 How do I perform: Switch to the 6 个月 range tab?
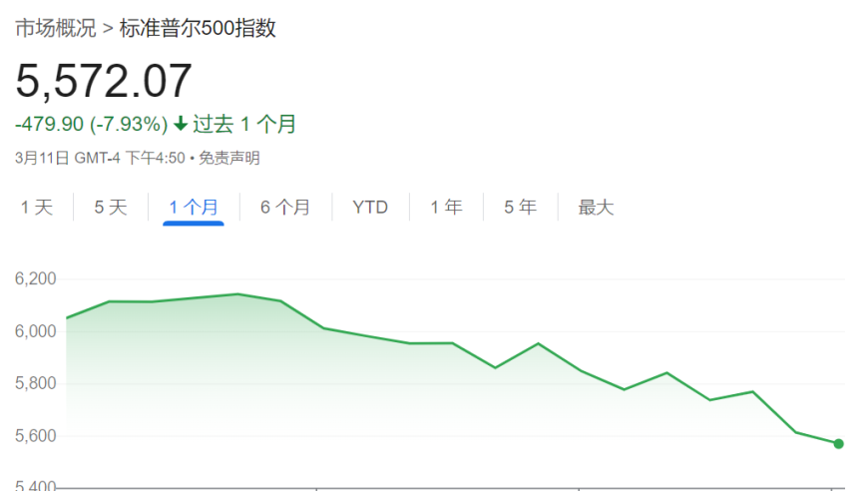click(x=285, y=208)
